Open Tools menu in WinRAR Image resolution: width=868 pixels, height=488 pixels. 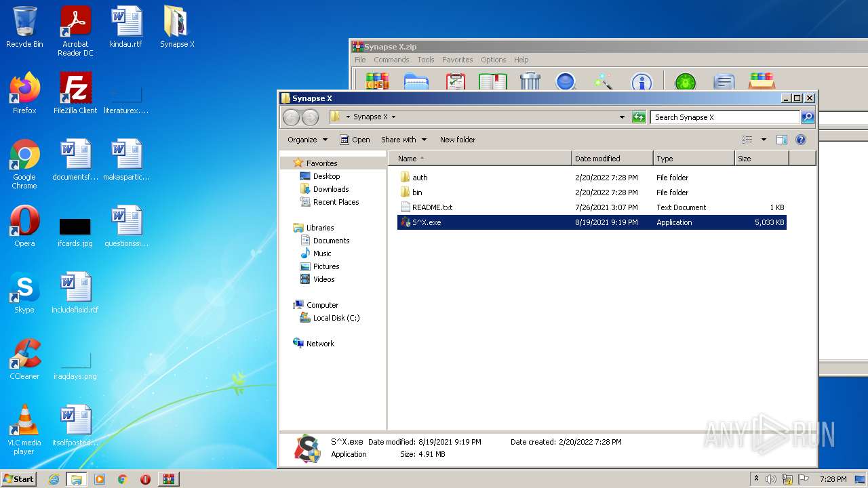426,60
